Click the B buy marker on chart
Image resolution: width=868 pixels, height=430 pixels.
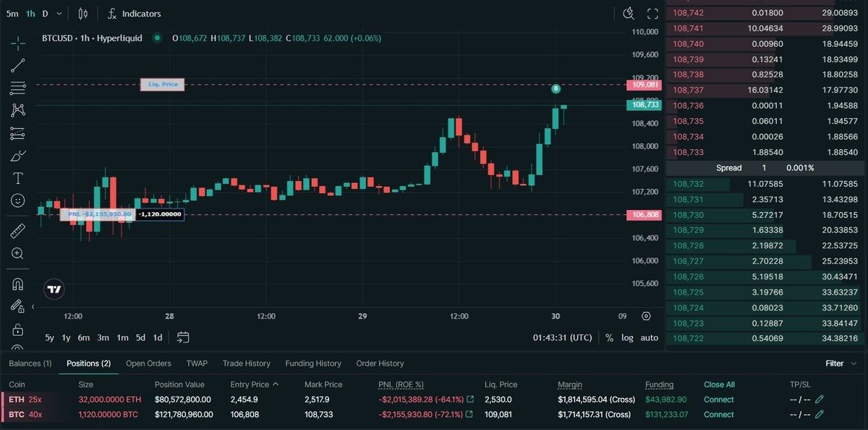click(556, 88)
